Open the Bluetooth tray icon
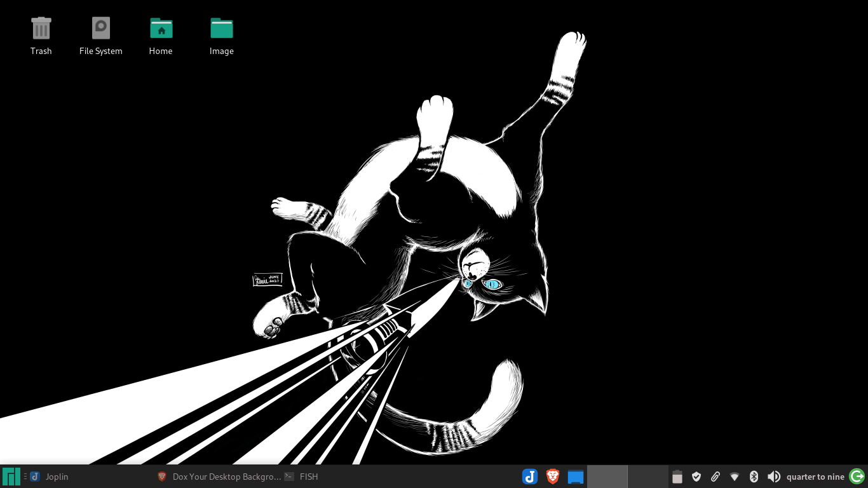 click(x=754, y=477)
